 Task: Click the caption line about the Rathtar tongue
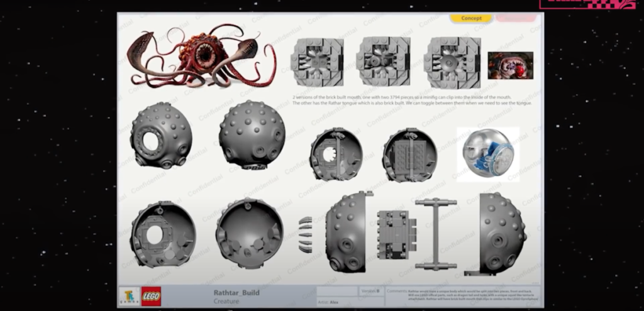pyautogui.click(x=412, y=103)
